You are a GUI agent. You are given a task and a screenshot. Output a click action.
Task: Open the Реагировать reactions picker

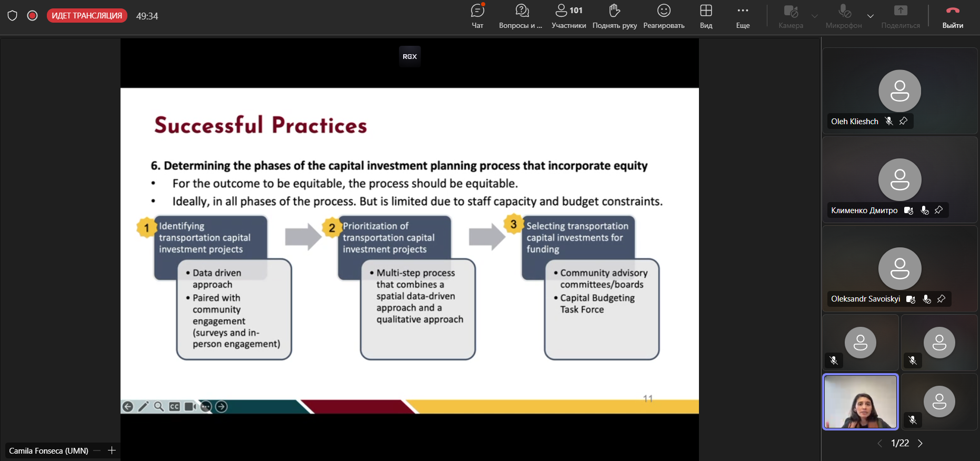(x=664, y=16)
